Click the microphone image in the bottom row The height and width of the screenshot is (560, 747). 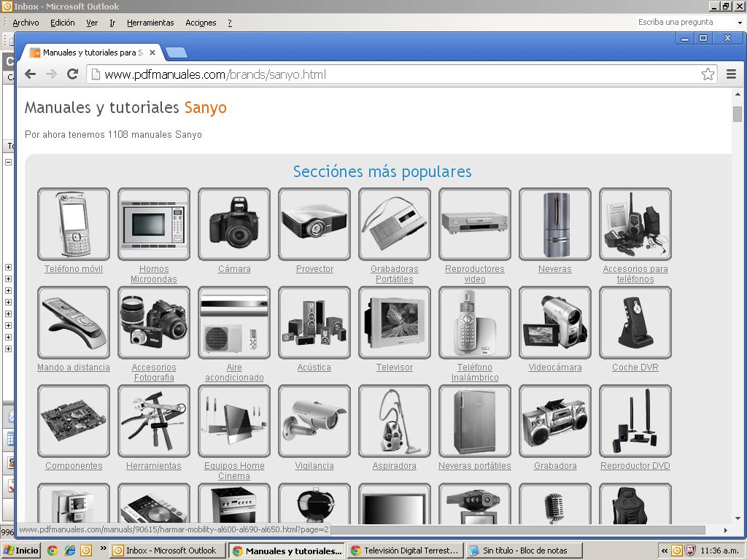tap(555, 504)
